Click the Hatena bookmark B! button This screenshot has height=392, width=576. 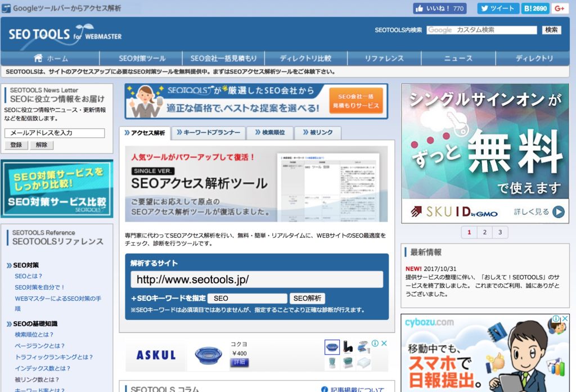(x=535, y=8)
